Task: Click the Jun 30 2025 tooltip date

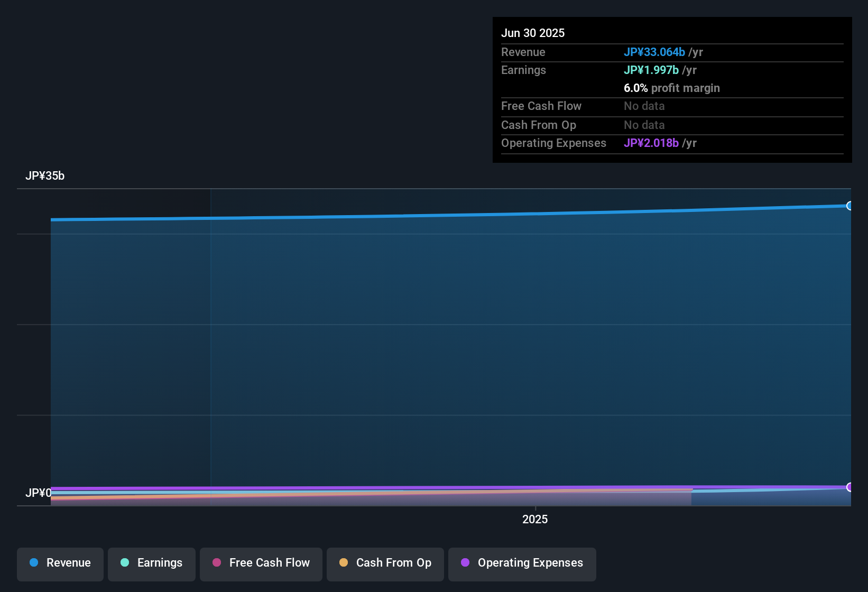Action: click(533, 33)
